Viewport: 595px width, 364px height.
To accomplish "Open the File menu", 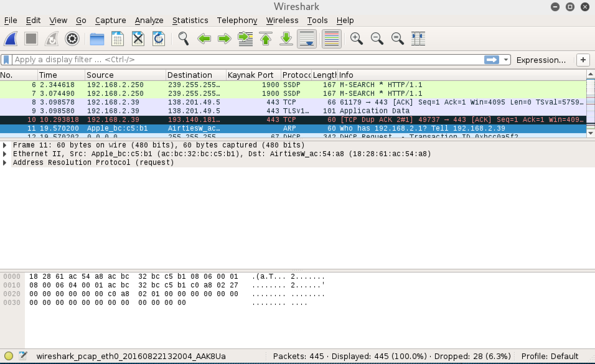I will pyautogui.click(x=11, y=21).
